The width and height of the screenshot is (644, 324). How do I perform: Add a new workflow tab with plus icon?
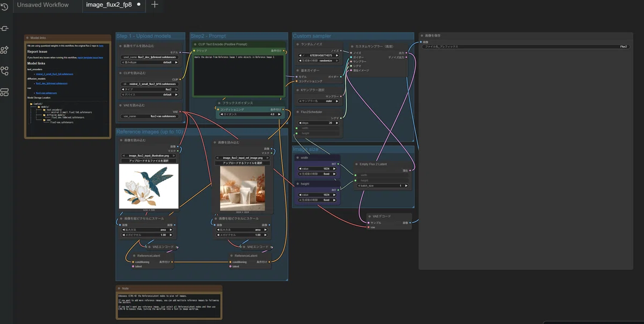155,4
